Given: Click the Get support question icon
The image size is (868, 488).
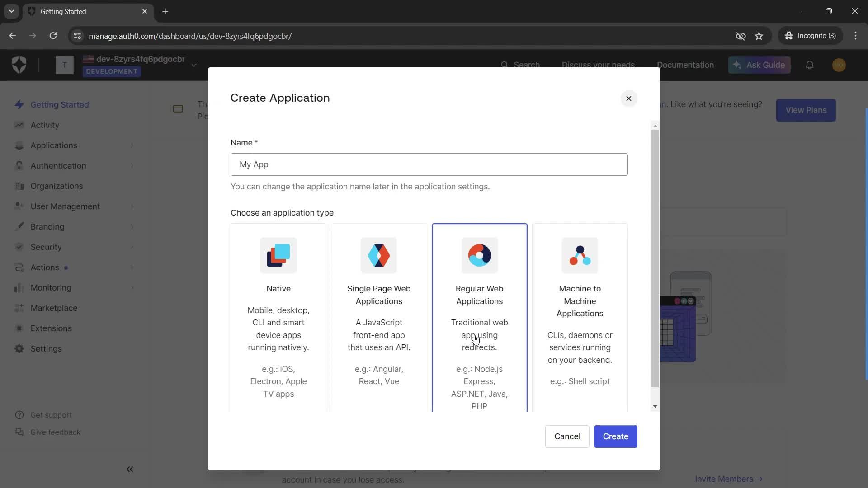Looking at the screenshot, I should pyautogui.click(x=19, y=415).
